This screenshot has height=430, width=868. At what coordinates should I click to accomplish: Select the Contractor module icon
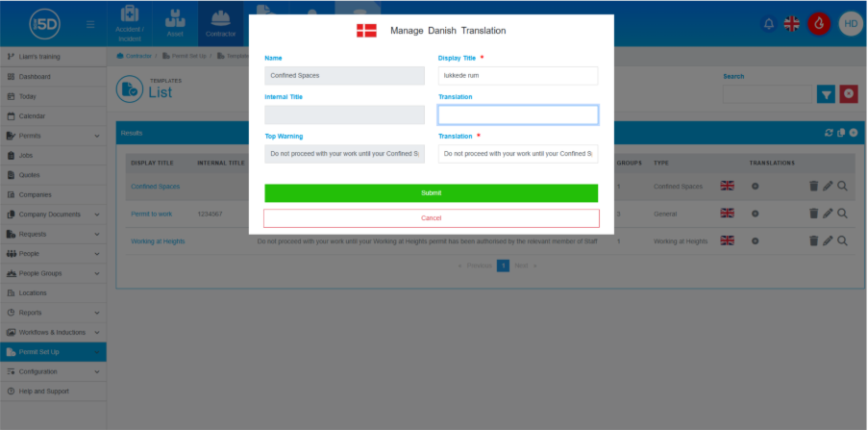220,23
